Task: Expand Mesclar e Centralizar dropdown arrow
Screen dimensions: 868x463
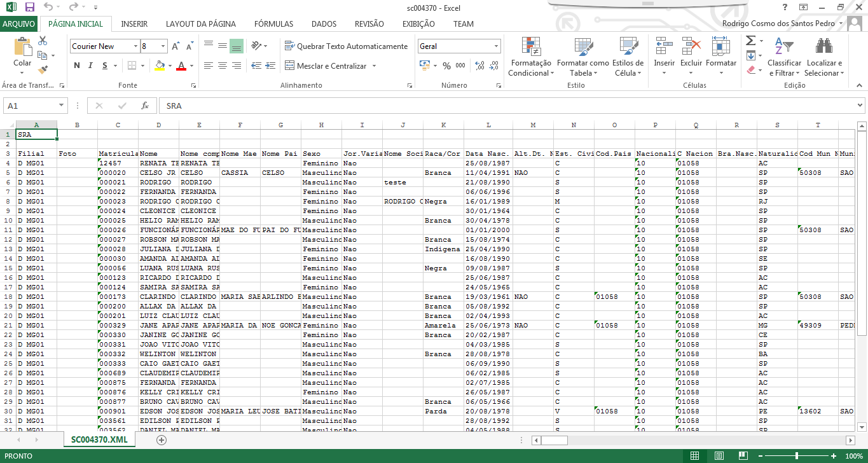Action: click(374, 66)
